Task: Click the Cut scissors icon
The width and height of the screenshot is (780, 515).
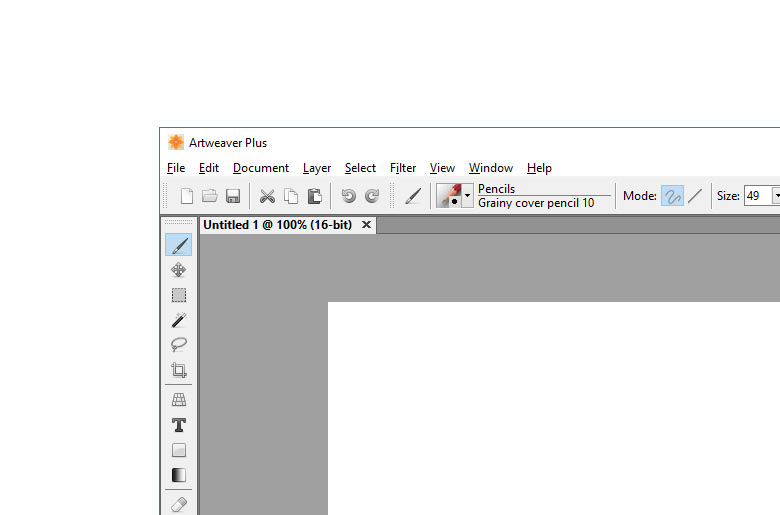Action: (267, 196)
